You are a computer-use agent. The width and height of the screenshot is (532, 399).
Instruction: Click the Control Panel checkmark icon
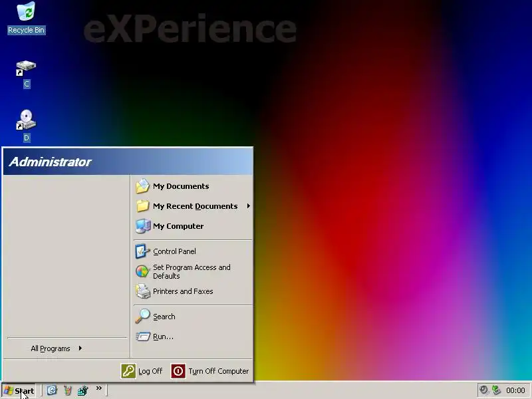(142, 251)
